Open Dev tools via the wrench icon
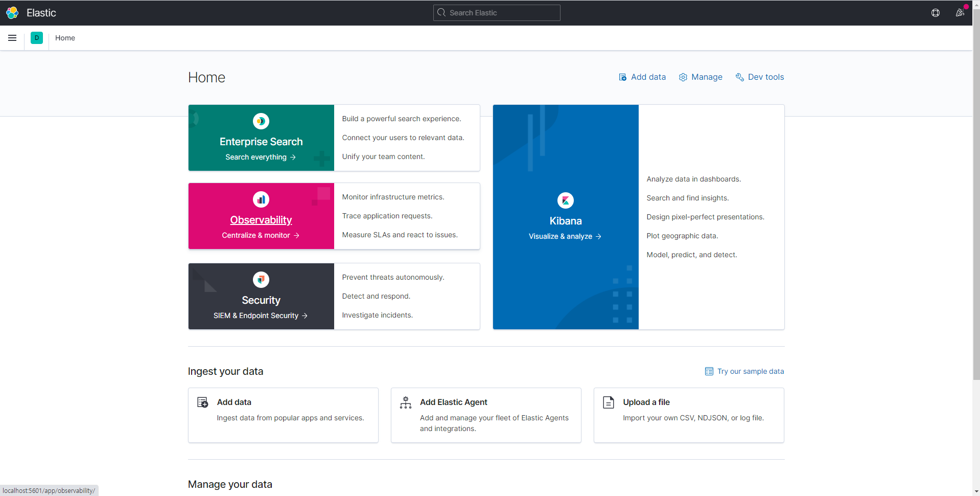 739,77
